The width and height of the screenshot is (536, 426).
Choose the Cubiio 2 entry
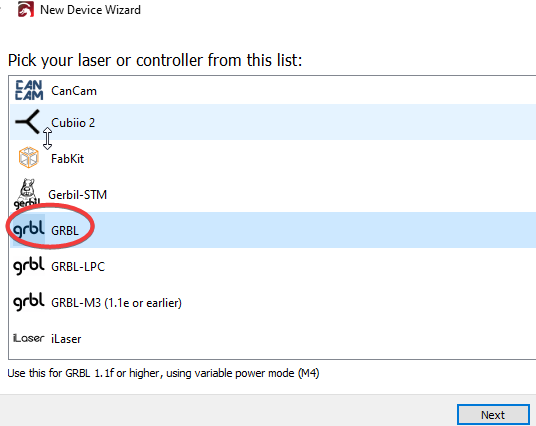73,123
